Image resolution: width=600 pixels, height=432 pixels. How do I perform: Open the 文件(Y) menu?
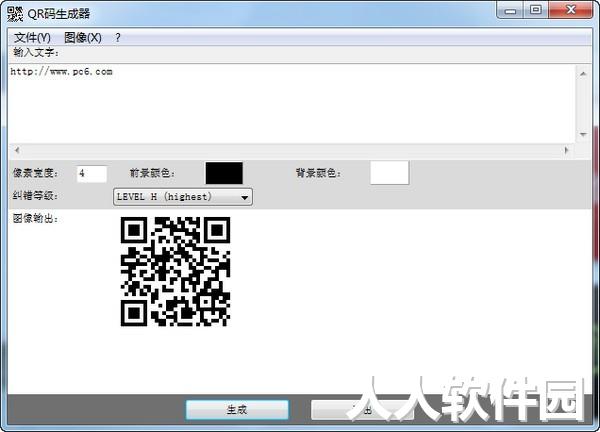coord(32,37)
